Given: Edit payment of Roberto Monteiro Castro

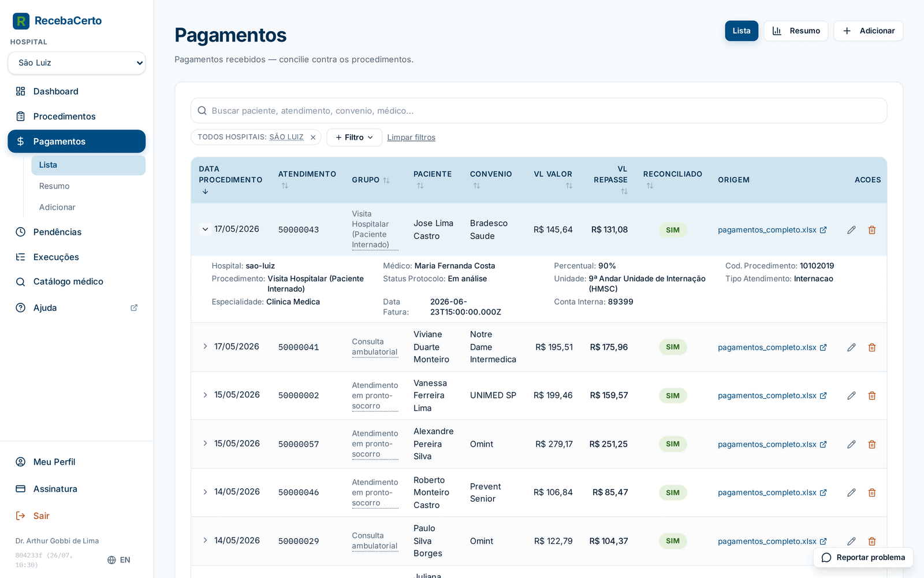Looking at the screenshot, I should (x=851, y=493).
